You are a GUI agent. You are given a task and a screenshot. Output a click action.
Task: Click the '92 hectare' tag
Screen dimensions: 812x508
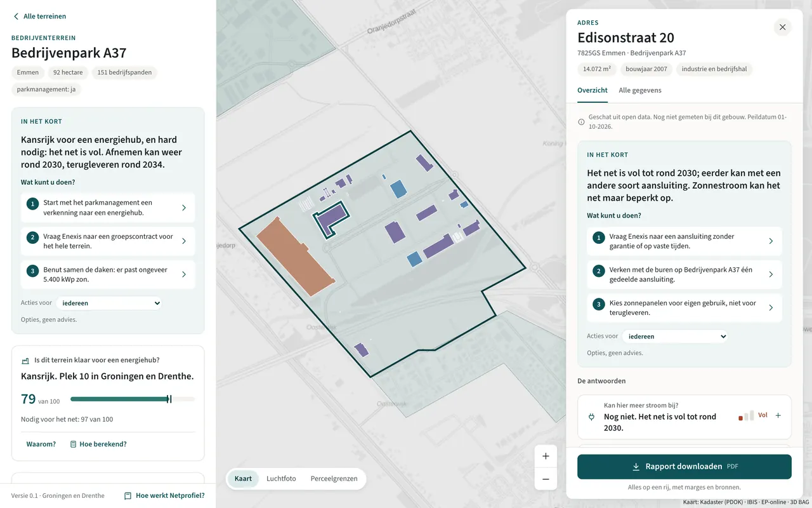point(68,72)
